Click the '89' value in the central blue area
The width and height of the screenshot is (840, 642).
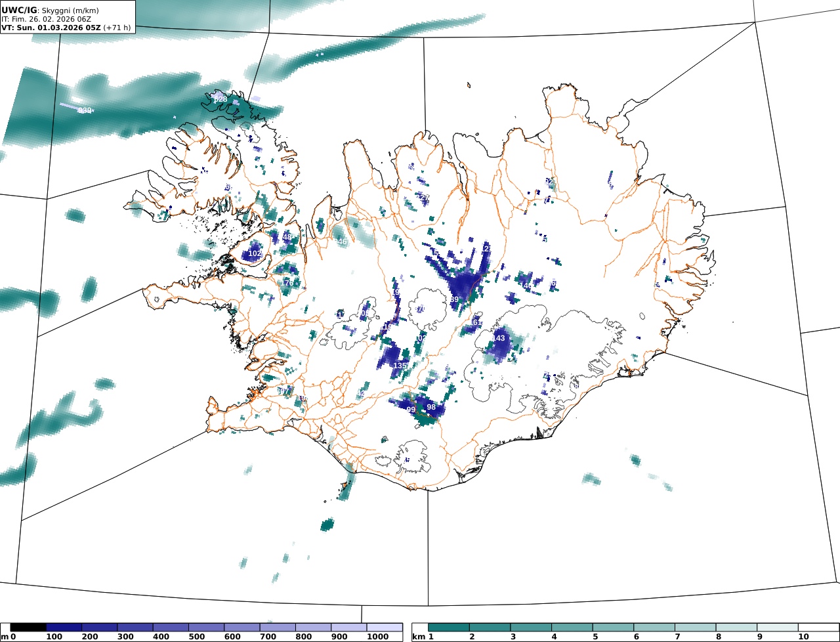pos(454,299)
